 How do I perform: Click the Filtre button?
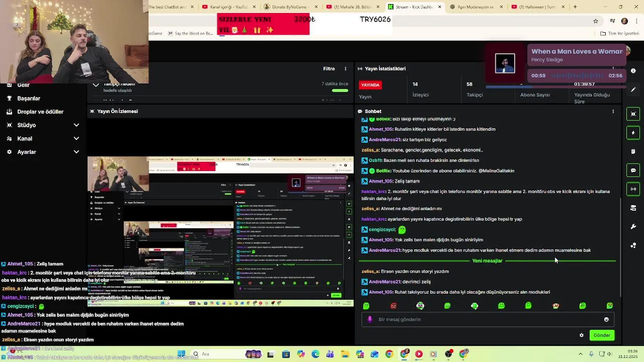pyautogui.click(x=329, y=68)
